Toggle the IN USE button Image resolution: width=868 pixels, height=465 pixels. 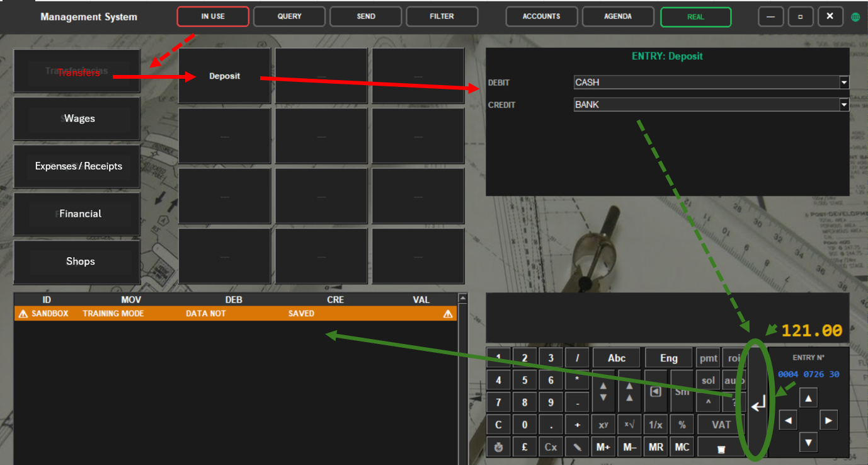(213, 16)
